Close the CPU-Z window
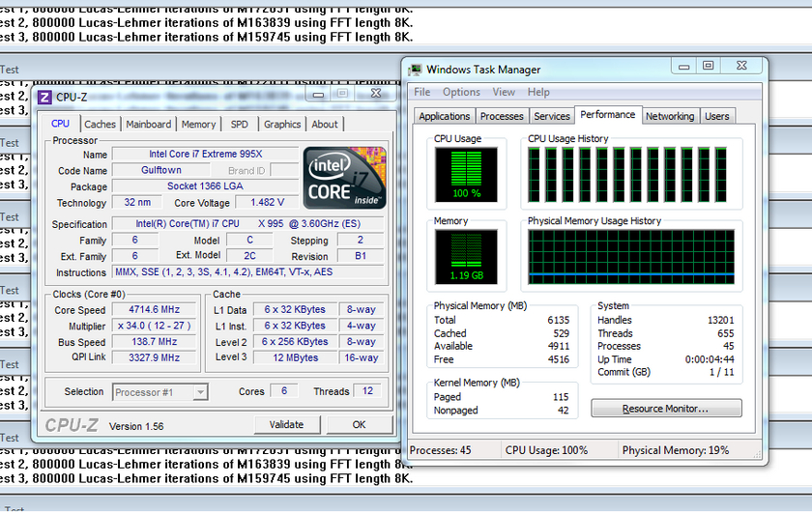Screen dimensions: 812x513 (375, 94)
